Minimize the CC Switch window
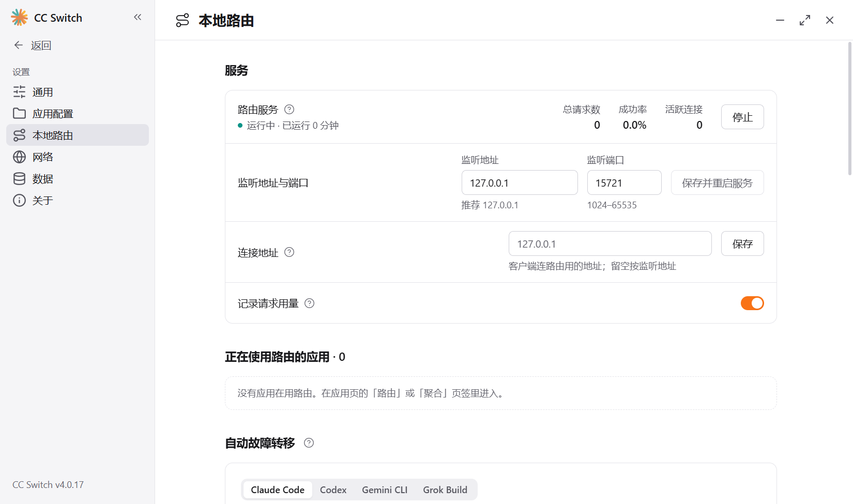853x504 pixels. (780, 20)
